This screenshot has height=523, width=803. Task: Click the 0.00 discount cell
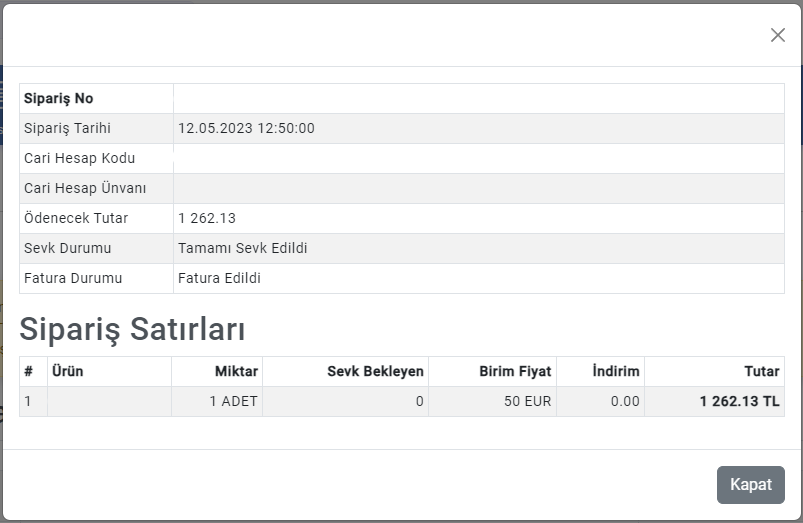[624, 401]
